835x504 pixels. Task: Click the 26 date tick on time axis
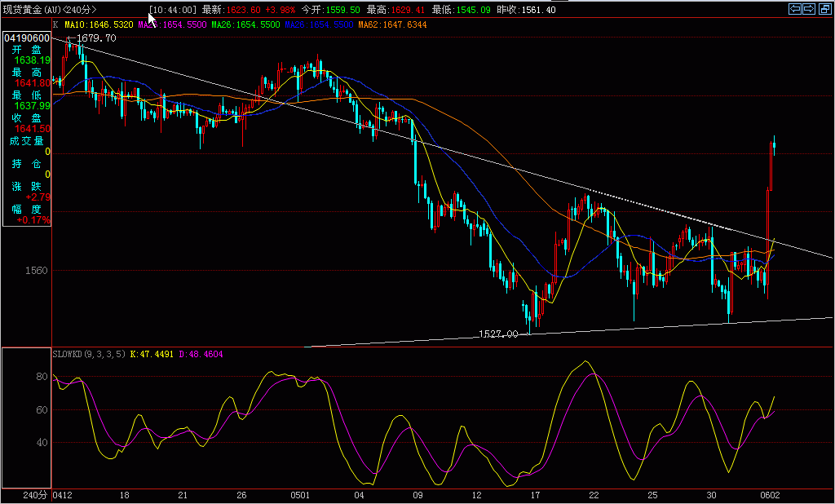(241, 496)
